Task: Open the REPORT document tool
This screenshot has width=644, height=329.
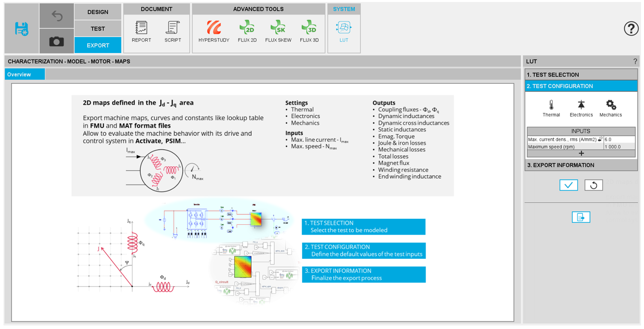Action: (x=141, y=32)
